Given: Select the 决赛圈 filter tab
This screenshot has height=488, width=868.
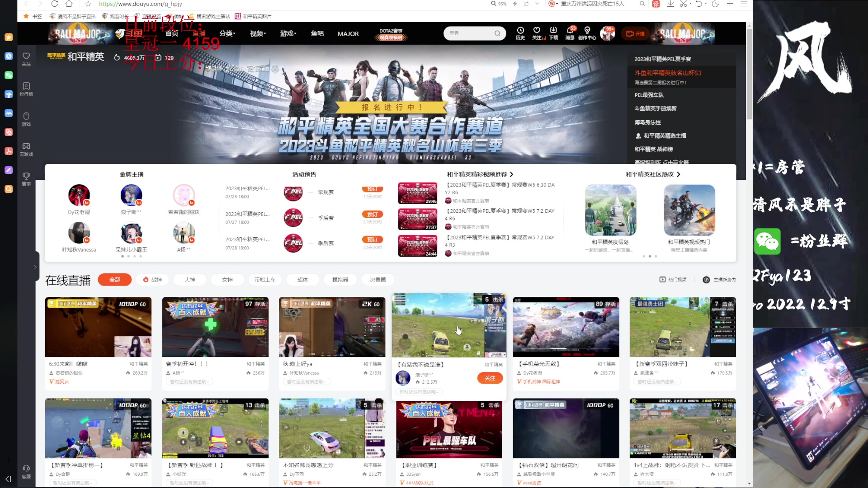Looking at the screenshot, I should pos(378,280).
